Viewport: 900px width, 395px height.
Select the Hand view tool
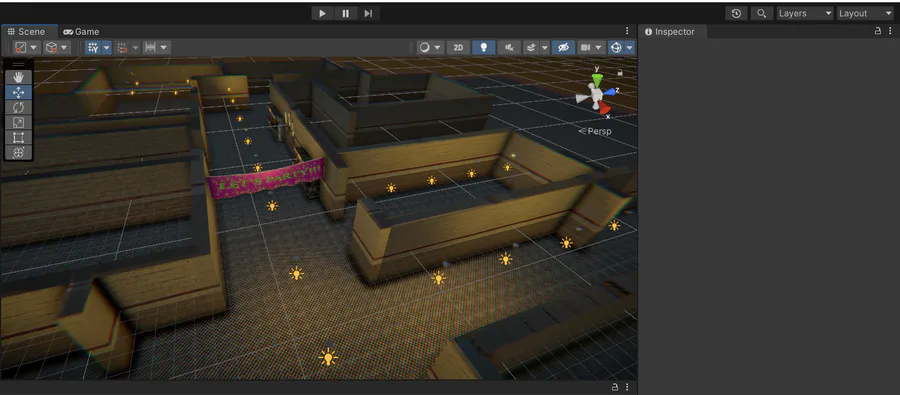pyautogui.click(x=18, y=78)
